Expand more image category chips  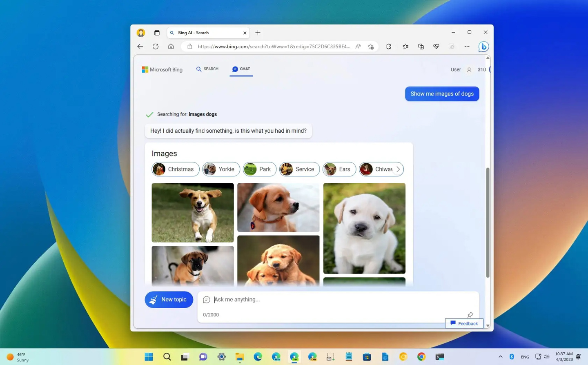[398, 169]
